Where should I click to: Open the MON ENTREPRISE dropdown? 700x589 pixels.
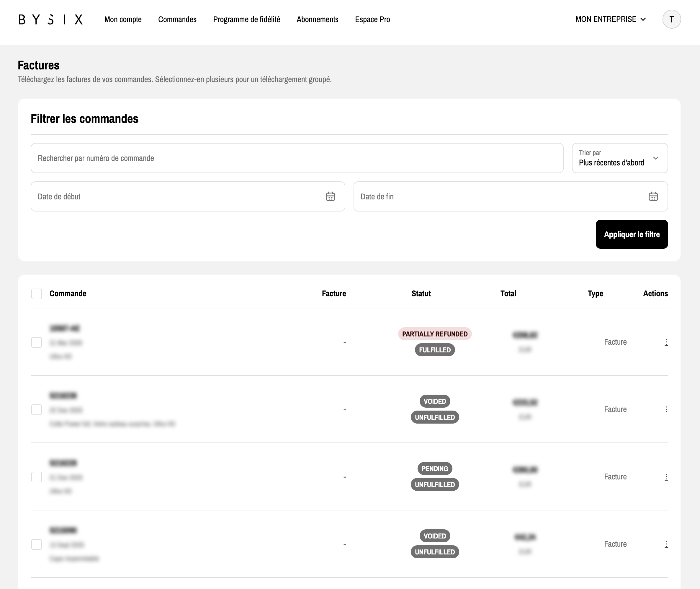coord(610,19)
